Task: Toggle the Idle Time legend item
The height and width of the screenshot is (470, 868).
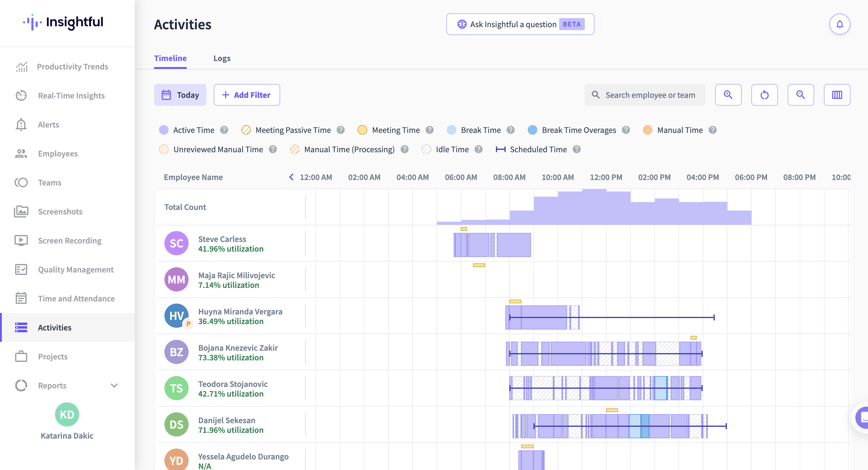Action: (445, 149)
